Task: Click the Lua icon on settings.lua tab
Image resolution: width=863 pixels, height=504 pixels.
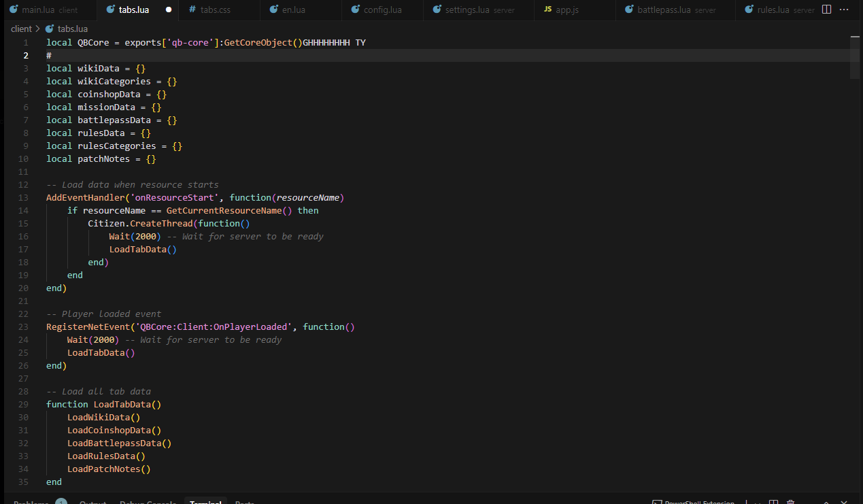Action: [437, 10]
